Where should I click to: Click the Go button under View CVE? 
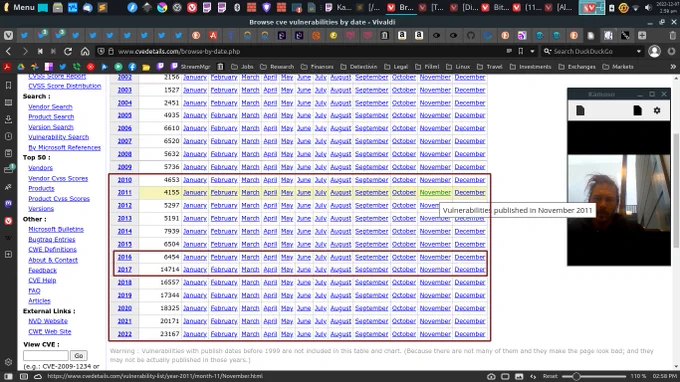pos(78,356)
